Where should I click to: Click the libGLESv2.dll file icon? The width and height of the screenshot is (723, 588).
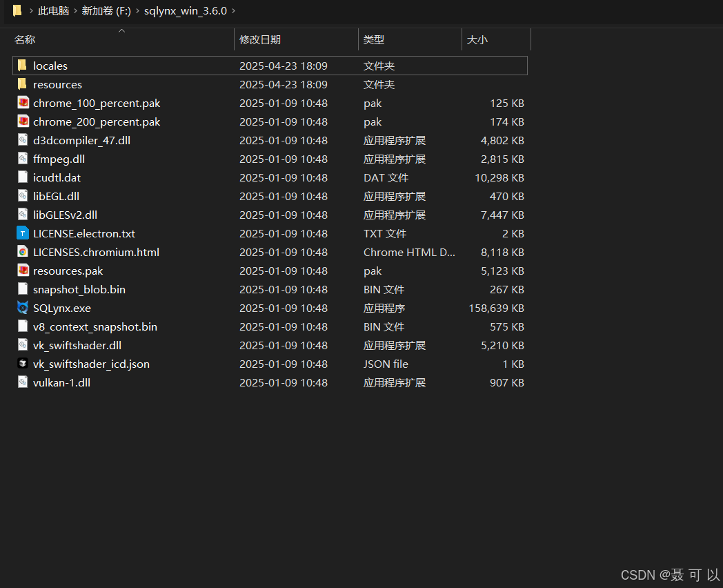click(x=23, y=215)
